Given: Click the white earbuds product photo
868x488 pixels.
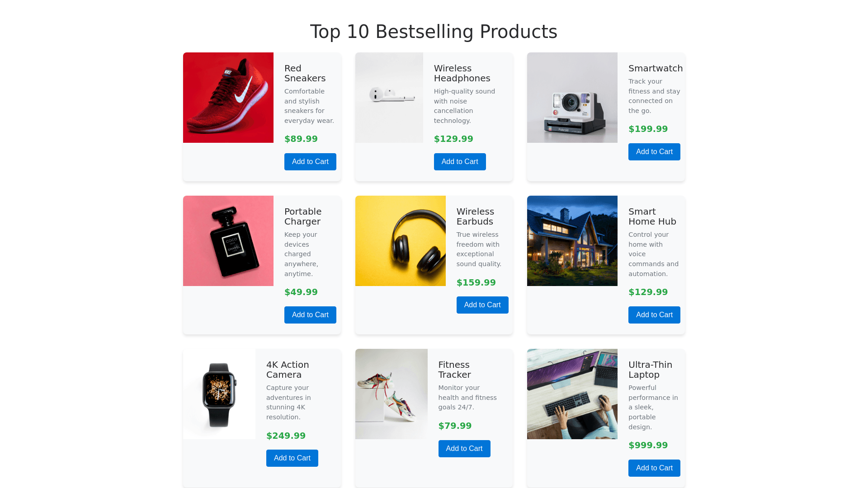Looking at the screenshot, I should pos(389,98).
